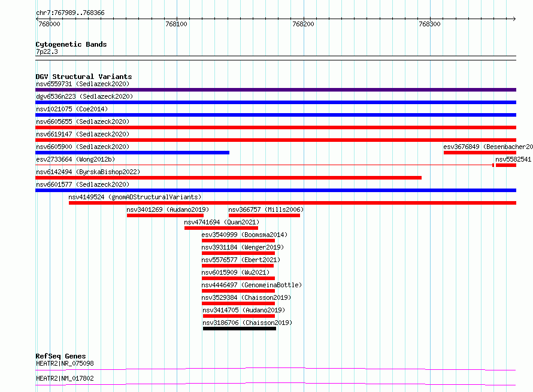Viewport: 533px width, 392px height.
Task: Open nsv6142494 (ByrskaBishop2022) label
Action: tap(88, 172)
